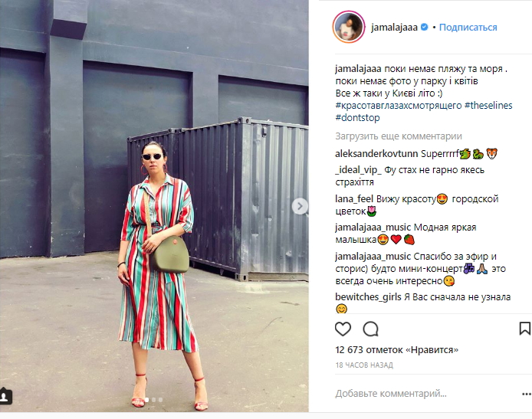Open the 18 часов назад timestamp link

coord(364,365)
